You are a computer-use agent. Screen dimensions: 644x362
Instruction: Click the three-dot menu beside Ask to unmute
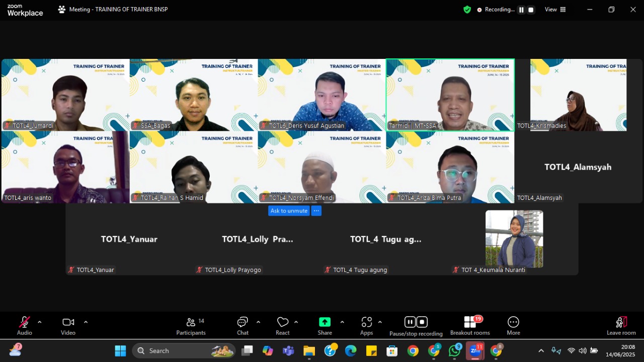click(x=316, y=211)
